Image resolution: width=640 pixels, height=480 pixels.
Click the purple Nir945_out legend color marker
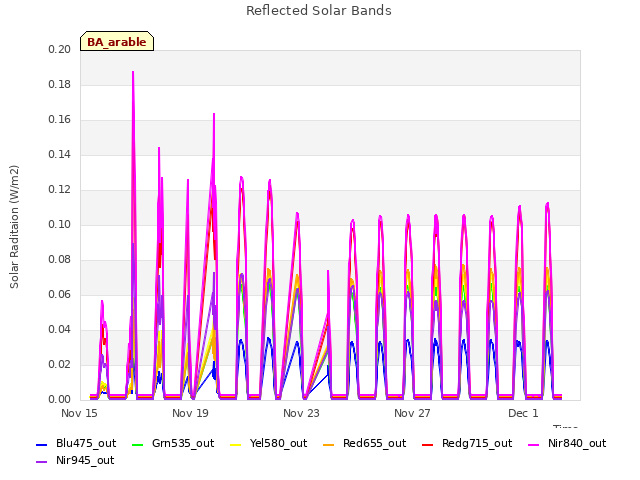pos(42,462)
